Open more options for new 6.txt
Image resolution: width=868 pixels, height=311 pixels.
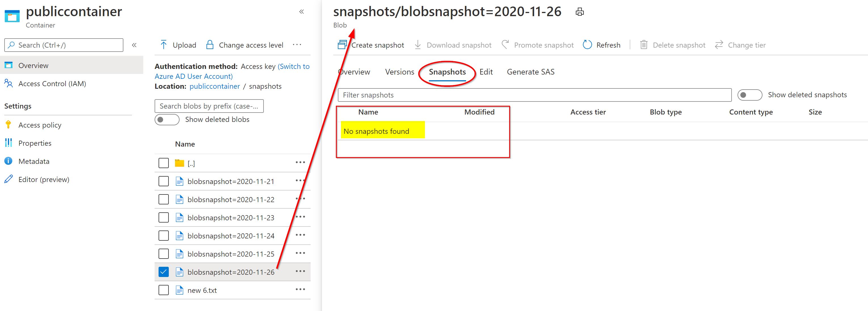pos(300,290)
